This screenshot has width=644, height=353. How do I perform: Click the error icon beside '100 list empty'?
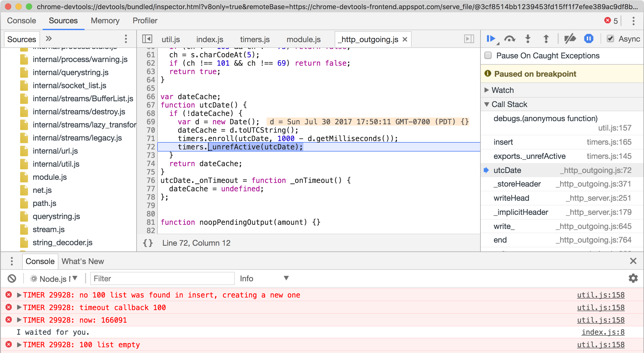[x=9, y=344]
